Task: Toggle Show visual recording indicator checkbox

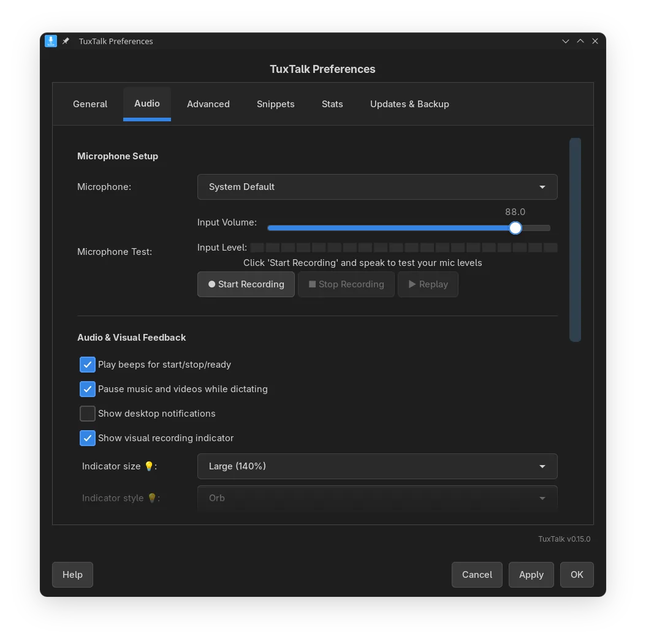Action: [88, 438]
